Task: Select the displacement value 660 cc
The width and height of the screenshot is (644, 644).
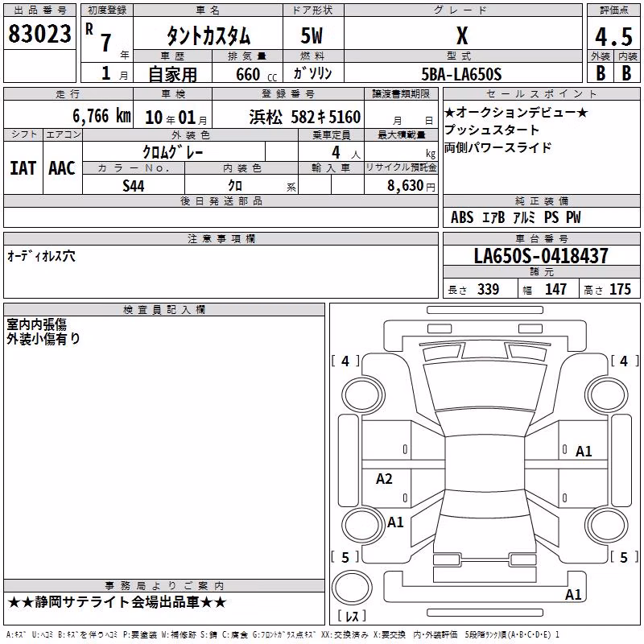Action: (x=257, y=74)
